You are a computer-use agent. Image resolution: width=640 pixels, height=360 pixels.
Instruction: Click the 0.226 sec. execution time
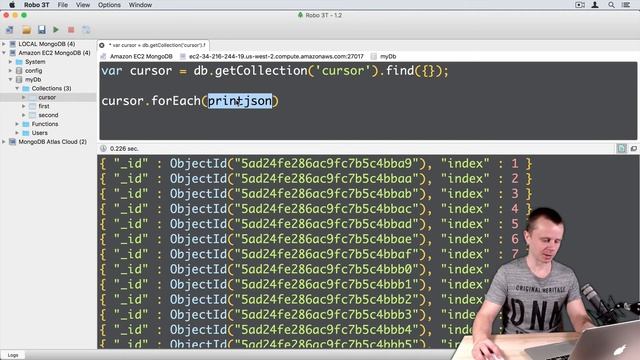pyautogui.click(x=124, y=149)
